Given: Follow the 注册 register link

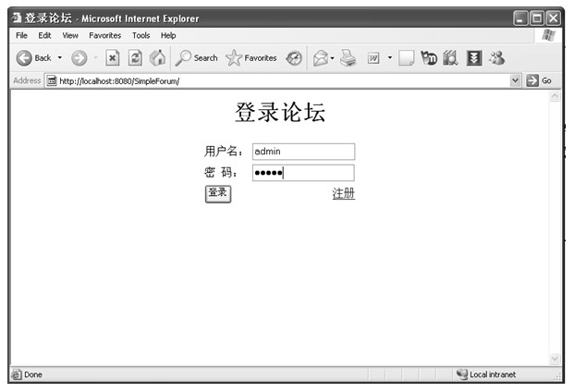Looking at the screenshot, I should pos(343,193).
